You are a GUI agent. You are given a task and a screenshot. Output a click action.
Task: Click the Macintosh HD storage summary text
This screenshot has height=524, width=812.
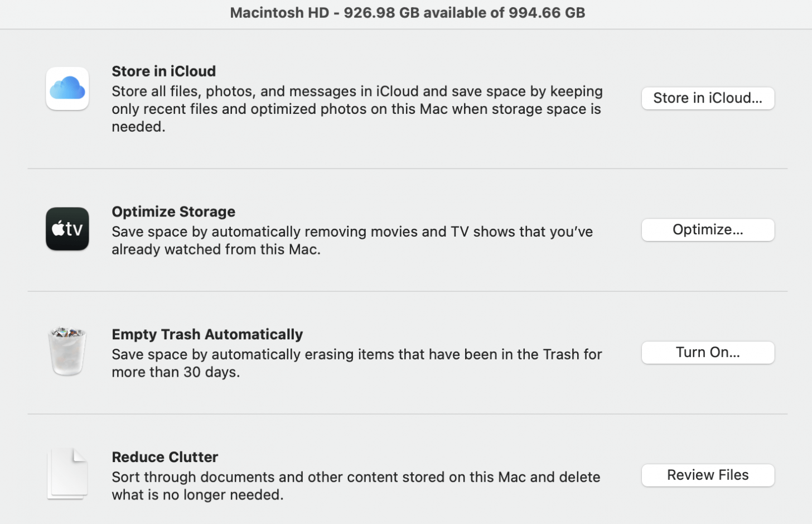[406, 12]
